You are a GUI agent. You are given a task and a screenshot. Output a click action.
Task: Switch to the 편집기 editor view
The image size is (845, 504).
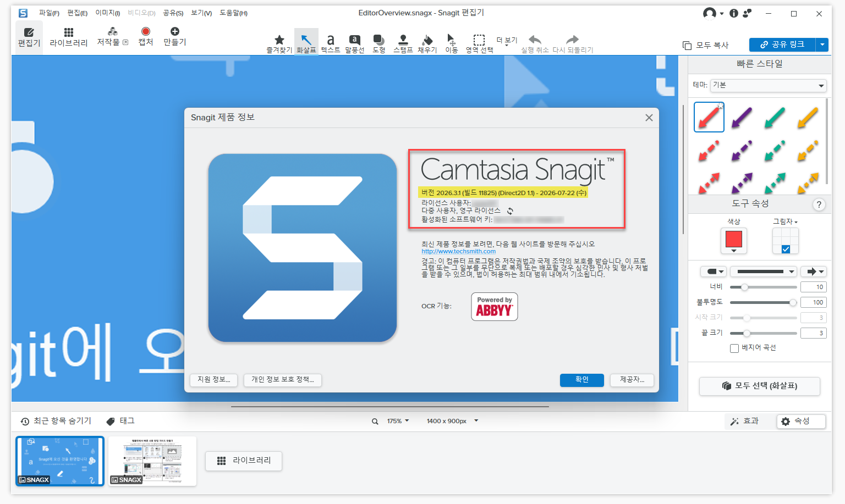pos(29,37)
